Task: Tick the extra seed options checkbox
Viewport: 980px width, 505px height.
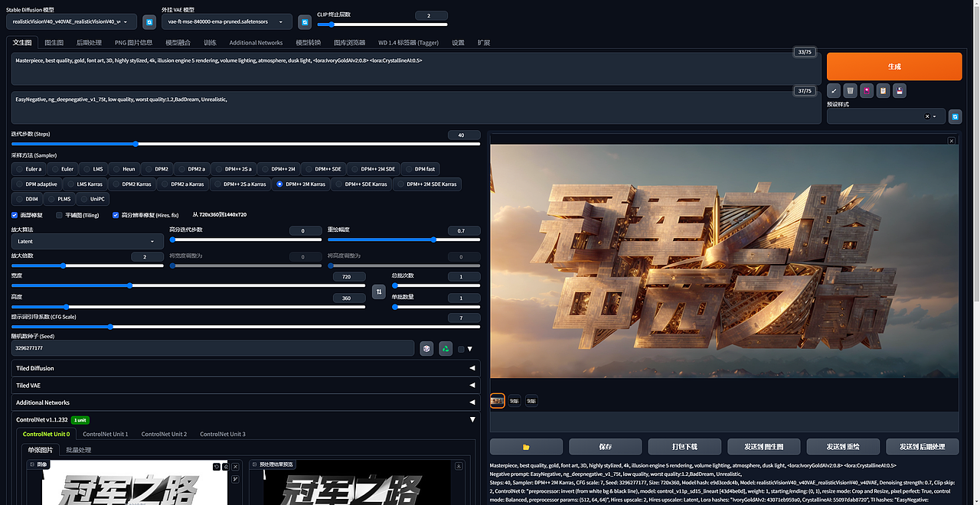Action: click(x=461, y=349)
